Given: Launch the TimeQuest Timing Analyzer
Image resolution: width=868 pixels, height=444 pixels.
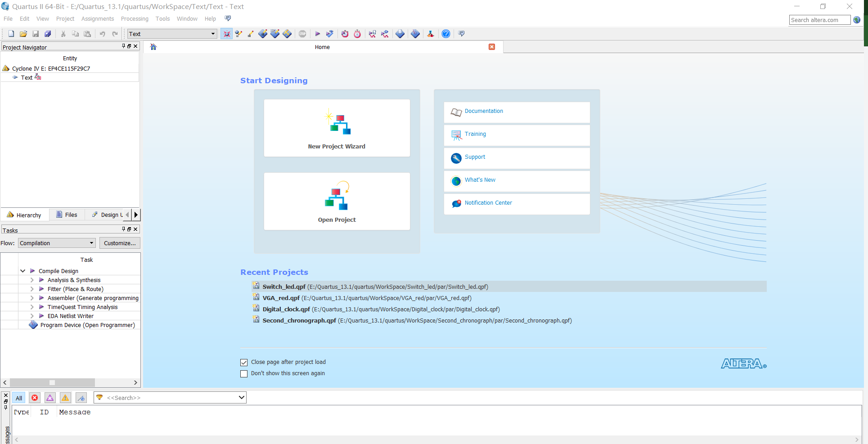Looking at the screenshot, I should (x=357, y=33).
